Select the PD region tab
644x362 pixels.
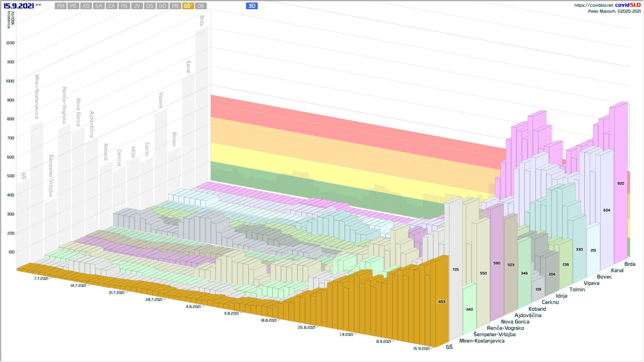(x=73, y=6)
